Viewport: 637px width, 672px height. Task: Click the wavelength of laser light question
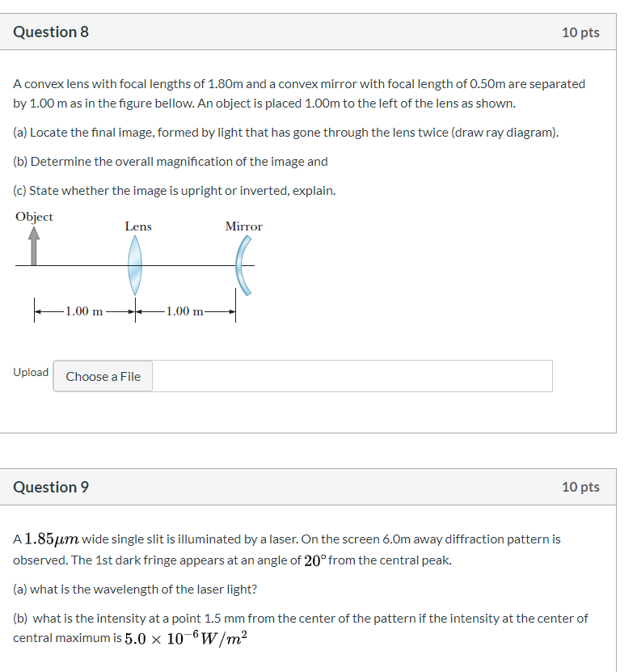tap(135, 590)
